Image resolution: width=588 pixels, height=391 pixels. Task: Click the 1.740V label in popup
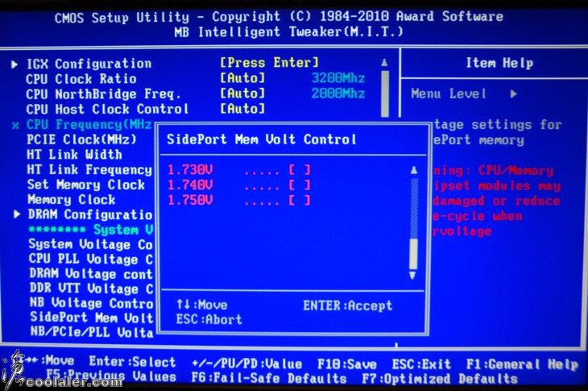[190, 185]
